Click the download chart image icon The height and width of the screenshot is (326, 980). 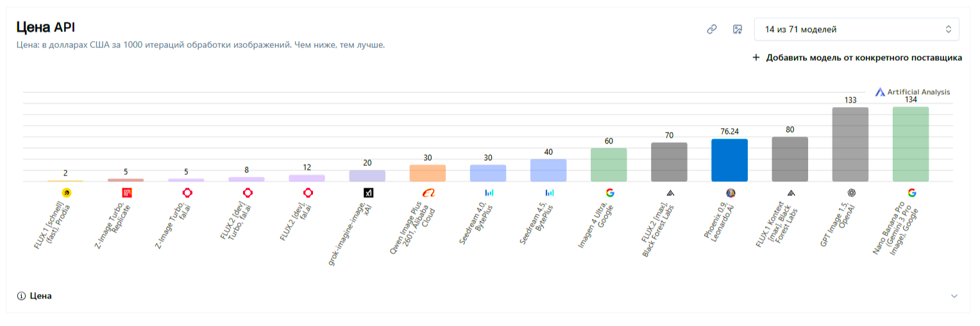click(738, 29)
